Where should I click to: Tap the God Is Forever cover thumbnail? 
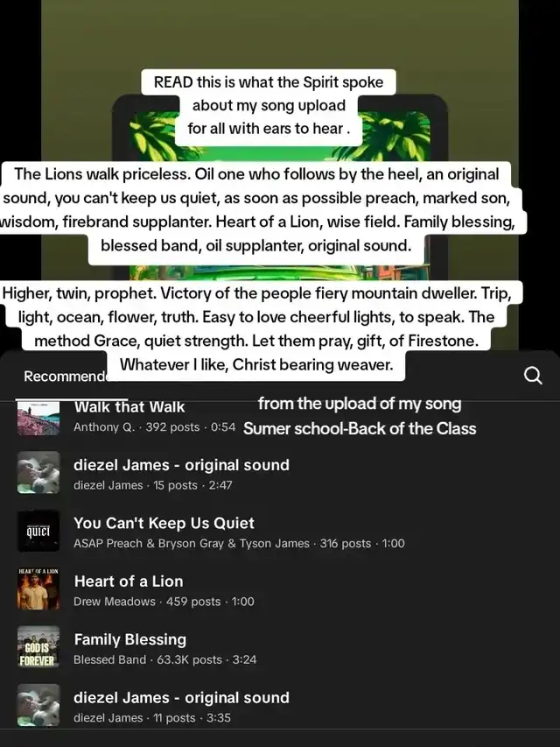38,647
